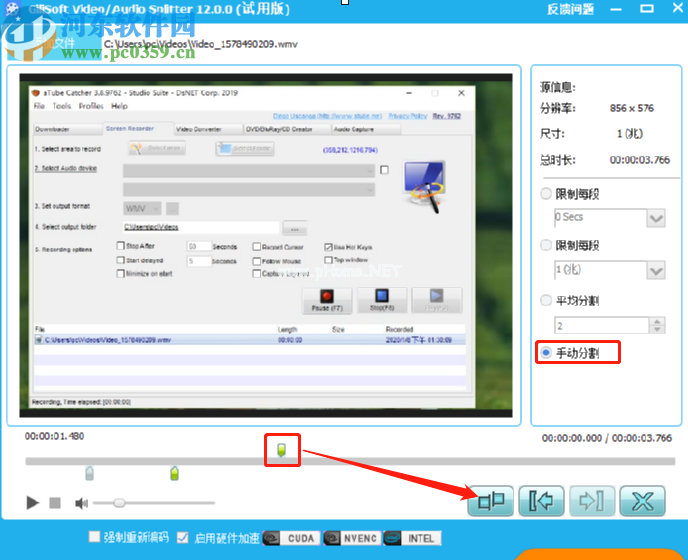The width and height of the screenshot is (688, 560).
Task: Set start point with bracket-left-arrow button
Action: (541, 501)
